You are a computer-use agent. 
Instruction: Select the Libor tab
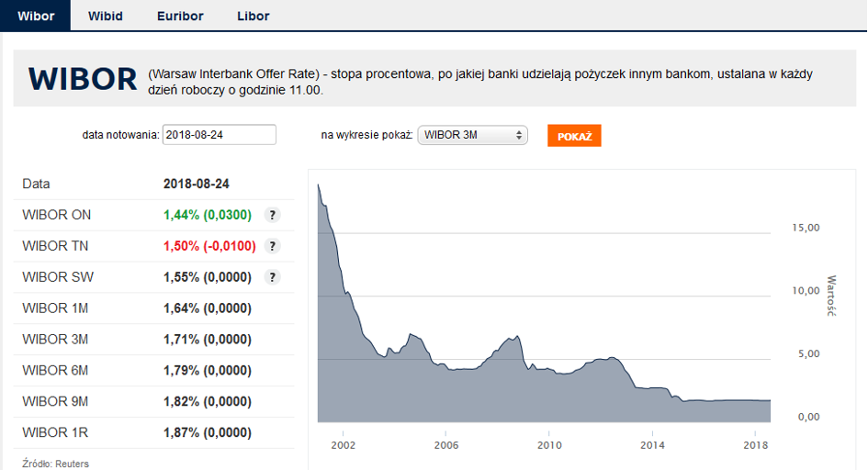[254, 16]
